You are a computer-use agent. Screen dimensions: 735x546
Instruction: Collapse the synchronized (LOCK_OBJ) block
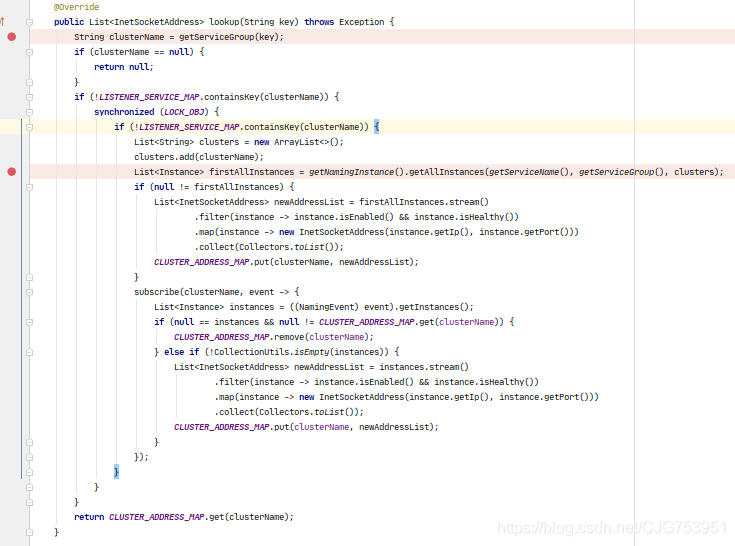[30, 112]
